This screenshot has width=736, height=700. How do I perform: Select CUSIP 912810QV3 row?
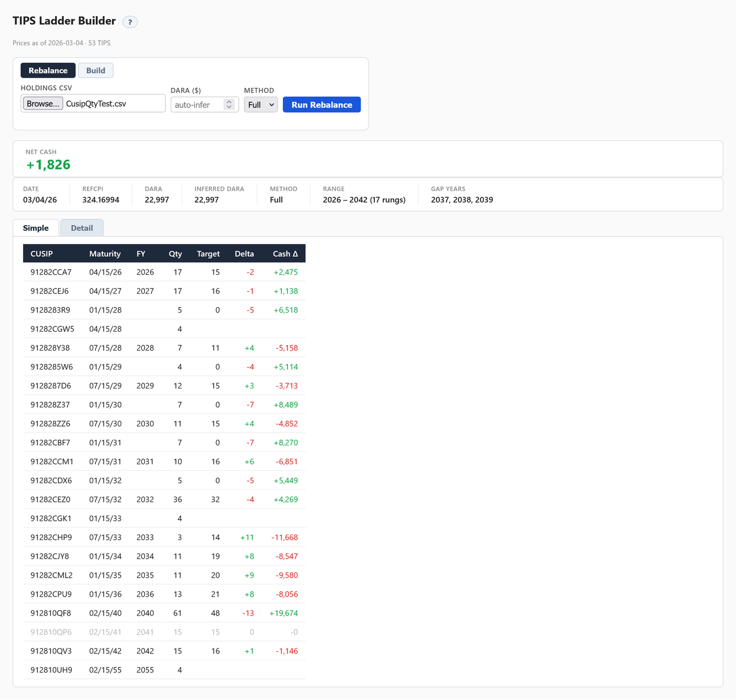164,652
